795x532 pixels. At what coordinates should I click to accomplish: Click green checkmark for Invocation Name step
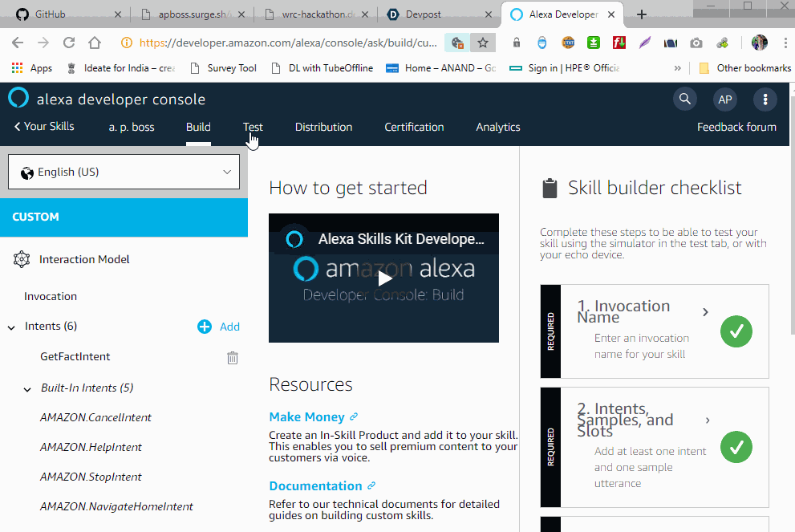(736, 331)
